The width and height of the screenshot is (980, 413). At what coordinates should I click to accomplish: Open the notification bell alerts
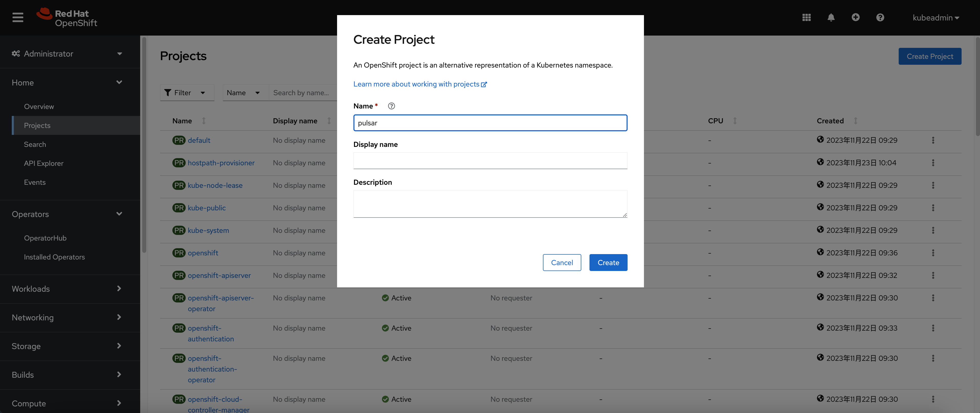831,17
